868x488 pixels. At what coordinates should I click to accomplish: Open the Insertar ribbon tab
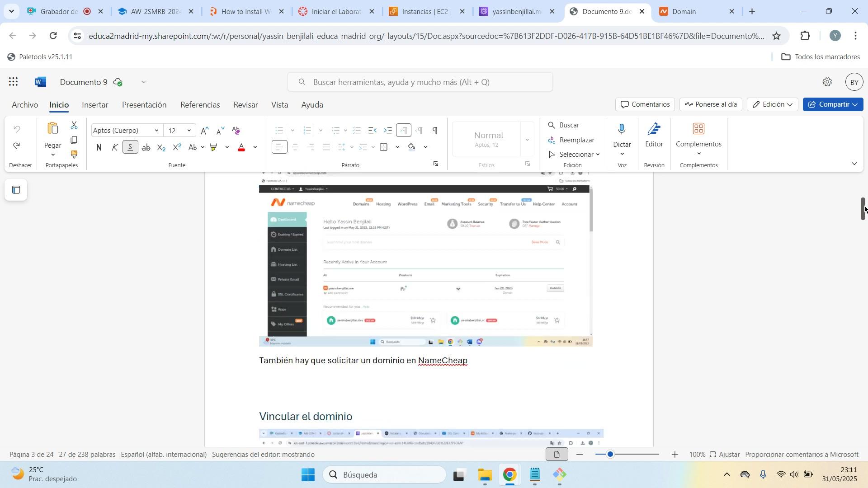95,105
